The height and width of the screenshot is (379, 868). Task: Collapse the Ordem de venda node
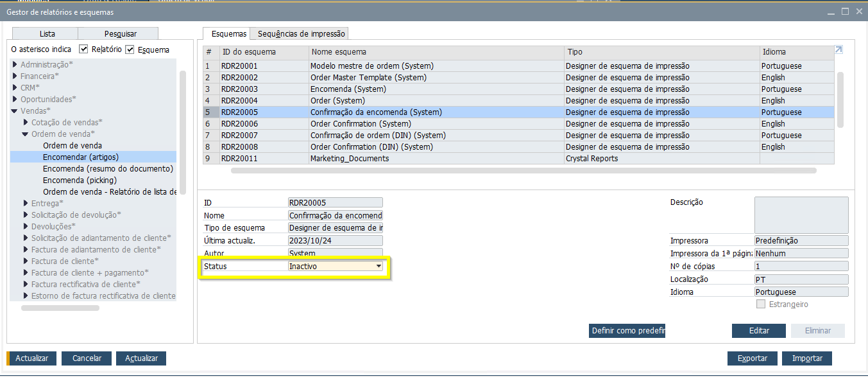tap(26, 134)
